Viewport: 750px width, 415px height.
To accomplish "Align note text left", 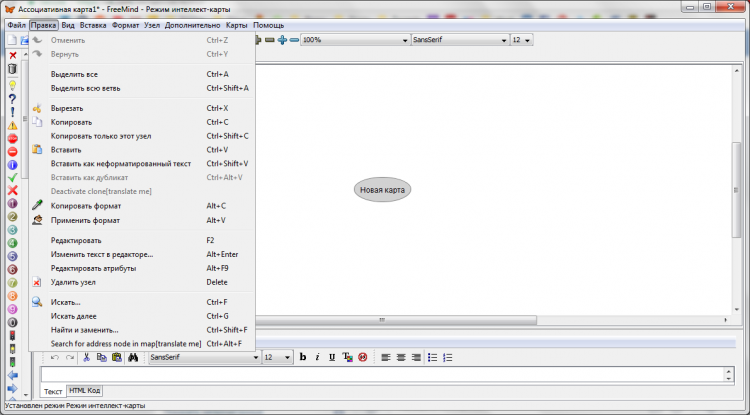I will 386,357.
